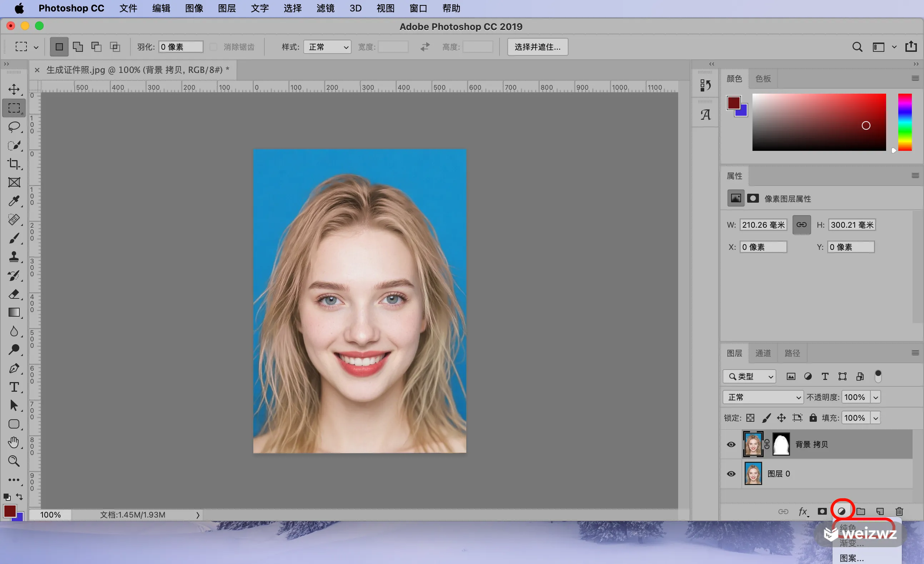Switch to the 路径 tab
This screenshot has width=924, height=564.
click(792, 353)
